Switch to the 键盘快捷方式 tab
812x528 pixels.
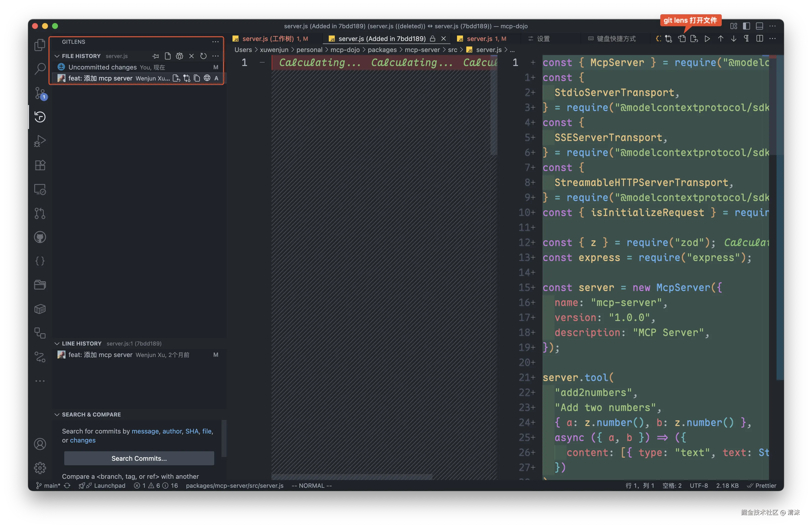(x=616, y=38)
